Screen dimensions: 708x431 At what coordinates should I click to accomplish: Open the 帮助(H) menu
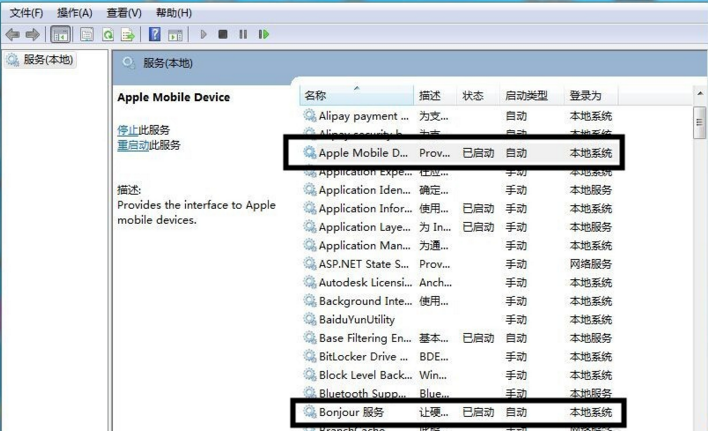pos(174,13)
